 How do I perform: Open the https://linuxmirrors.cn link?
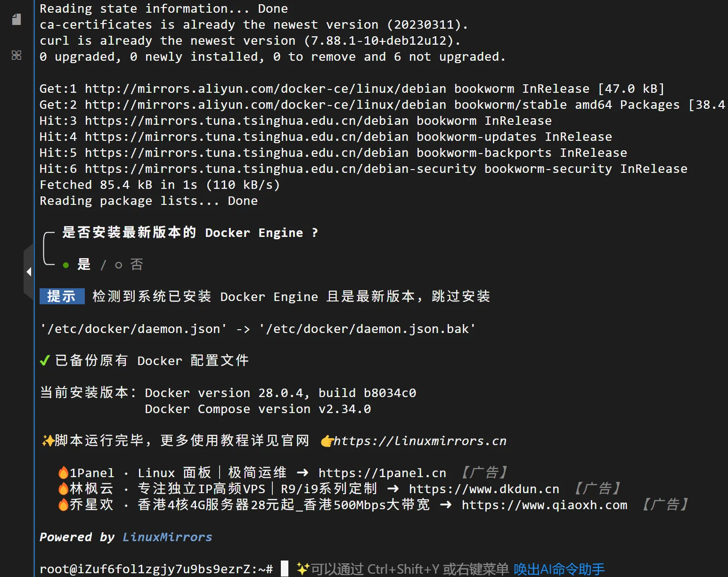click(x=419, y=441)
